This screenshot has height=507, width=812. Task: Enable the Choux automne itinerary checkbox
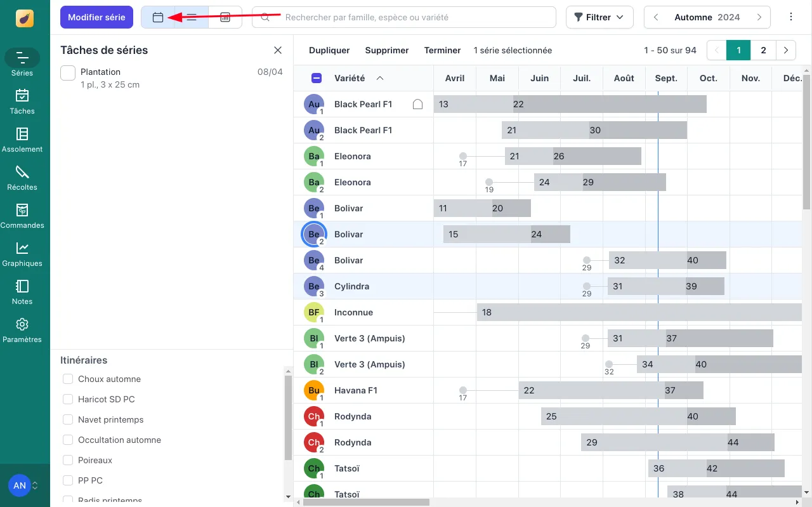point(68,379)
